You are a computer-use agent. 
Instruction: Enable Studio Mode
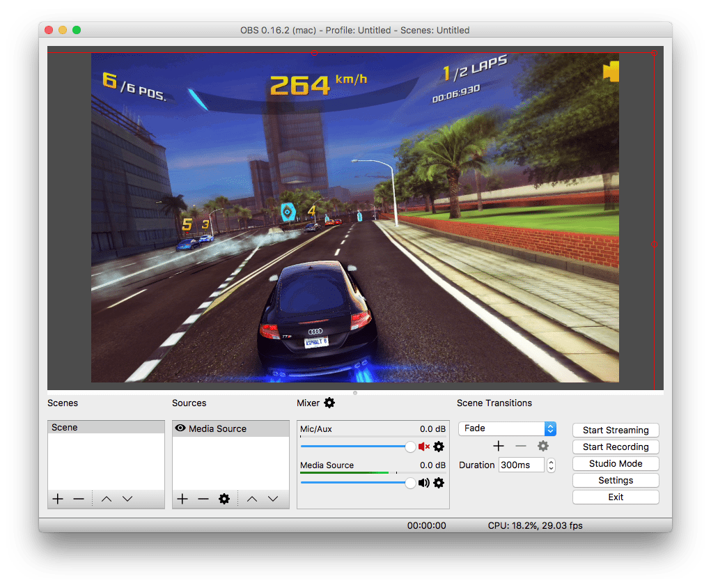[616, 464]
